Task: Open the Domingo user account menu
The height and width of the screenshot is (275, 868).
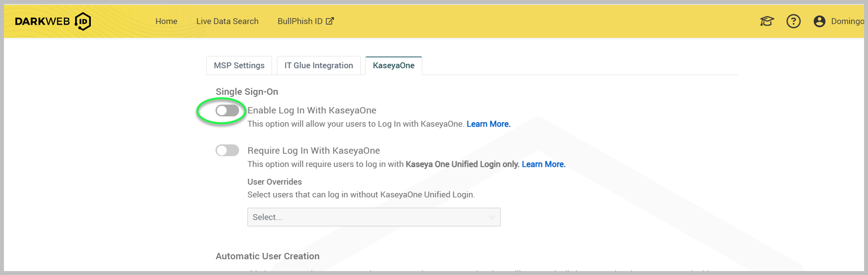Action: tap(847, 21)
